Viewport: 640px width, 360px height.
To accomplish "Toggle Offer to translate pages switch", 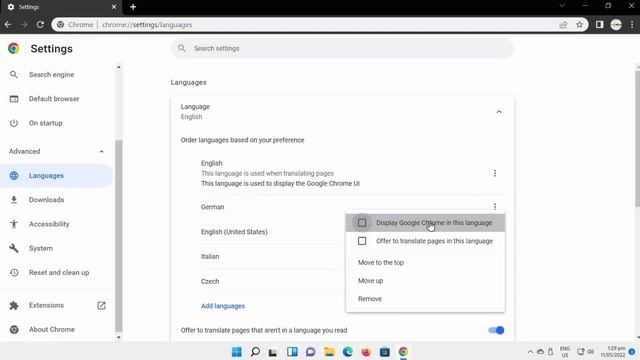I will (496, 330).
